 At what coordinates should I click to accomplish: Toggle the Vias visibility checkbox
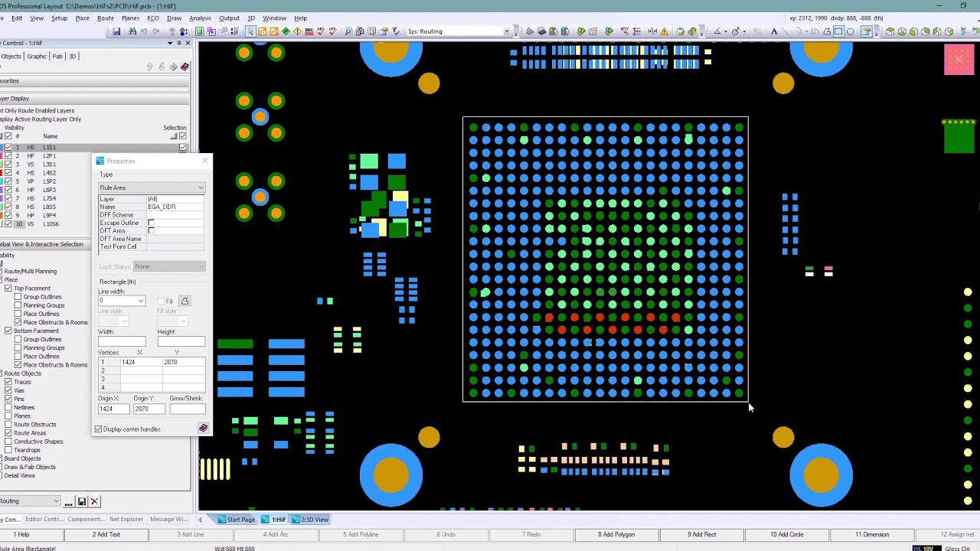8,390
